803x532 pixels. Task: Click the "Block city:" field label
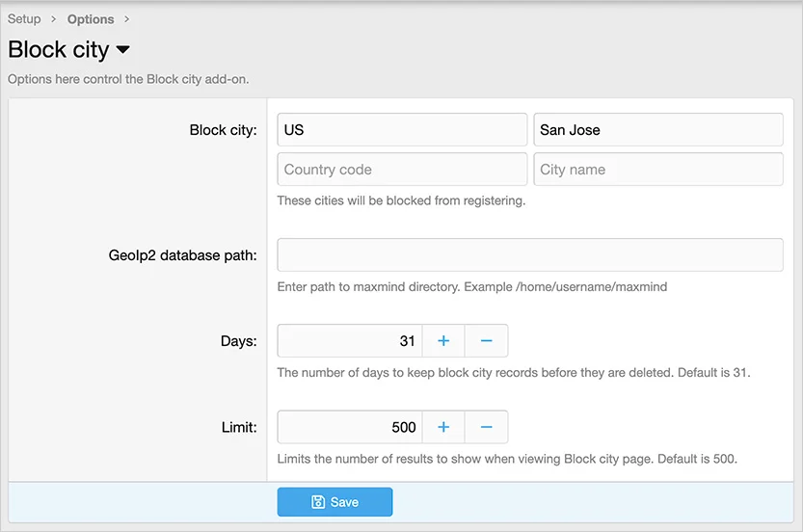click(223, 130)
